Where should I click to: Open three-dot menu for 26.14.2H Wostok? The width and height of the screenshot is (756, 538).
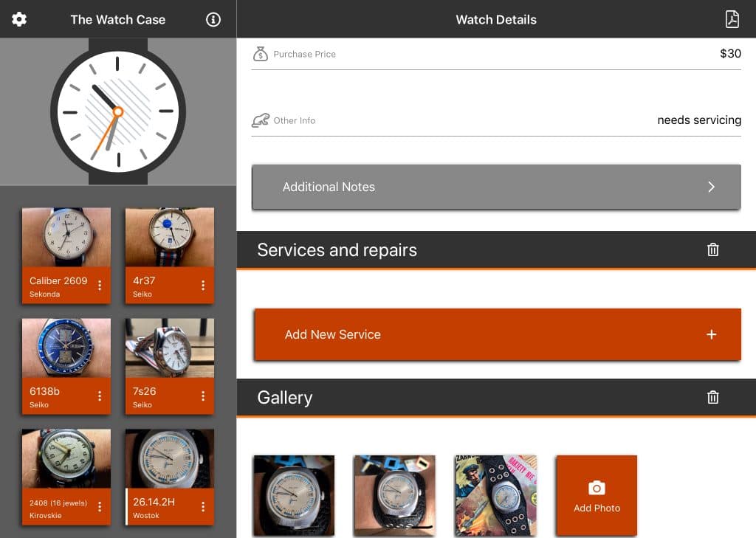(203, 507)
